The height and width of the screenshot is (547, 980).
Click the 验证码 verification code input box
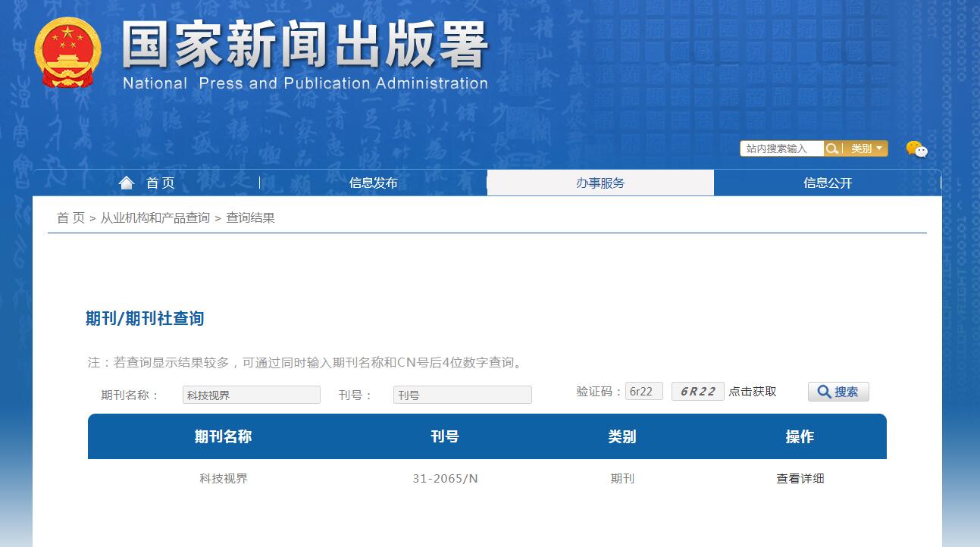pyautogui.click(x=643, y=391)
